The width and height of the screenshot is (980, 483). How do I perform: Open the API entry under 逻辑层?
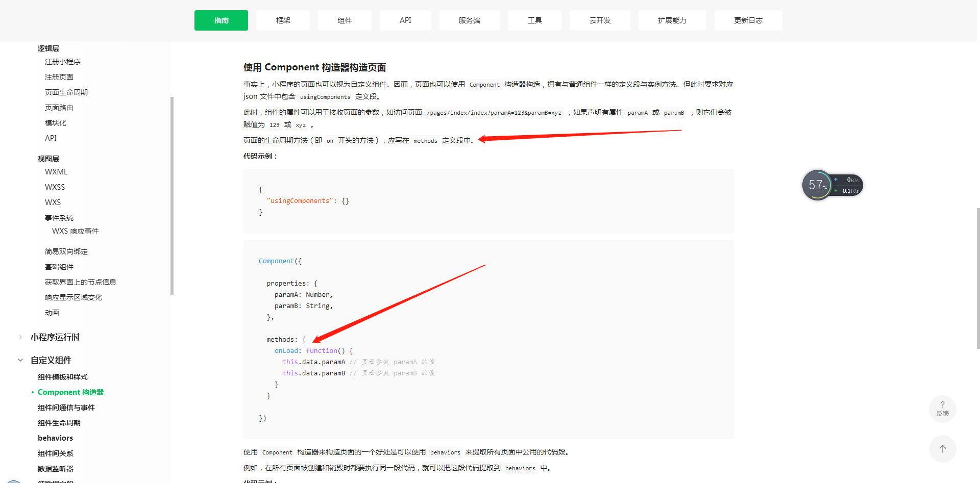click(51, 138)
